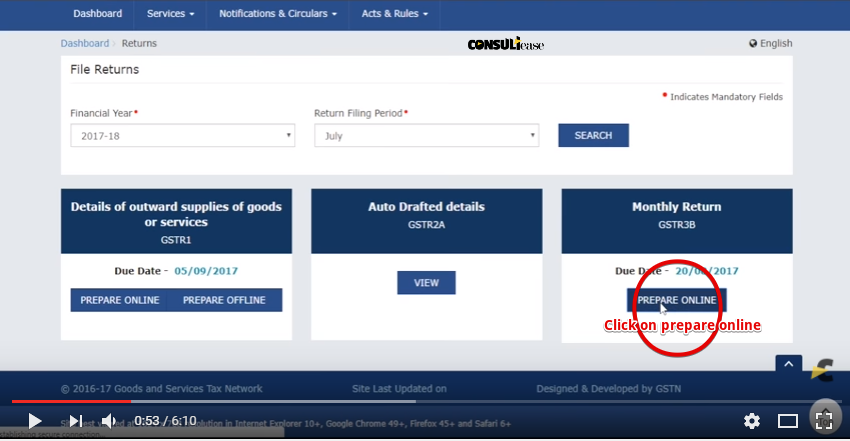The height and width of the screenshot is (441, 850).
Task: Click PREPARE ONLINE under GSTR3B
Action: coord(677,300)
